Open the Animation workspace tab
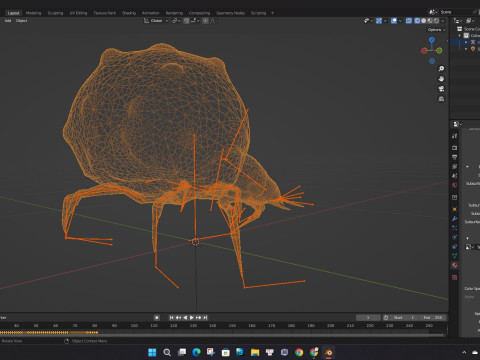This screenshot has height=360, width=480. 151,13
